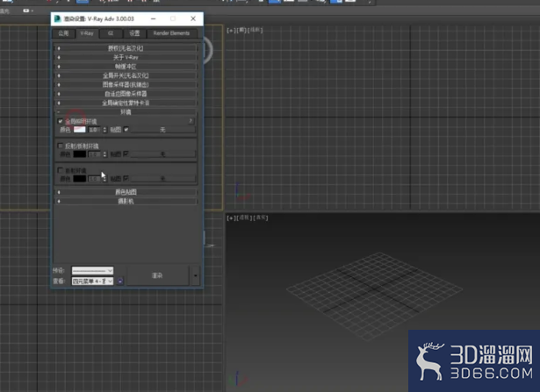Click the GI environment multiplier value field
Viewport: 540px width, 392px height.
pyautogui.click(x=95, y=130)
